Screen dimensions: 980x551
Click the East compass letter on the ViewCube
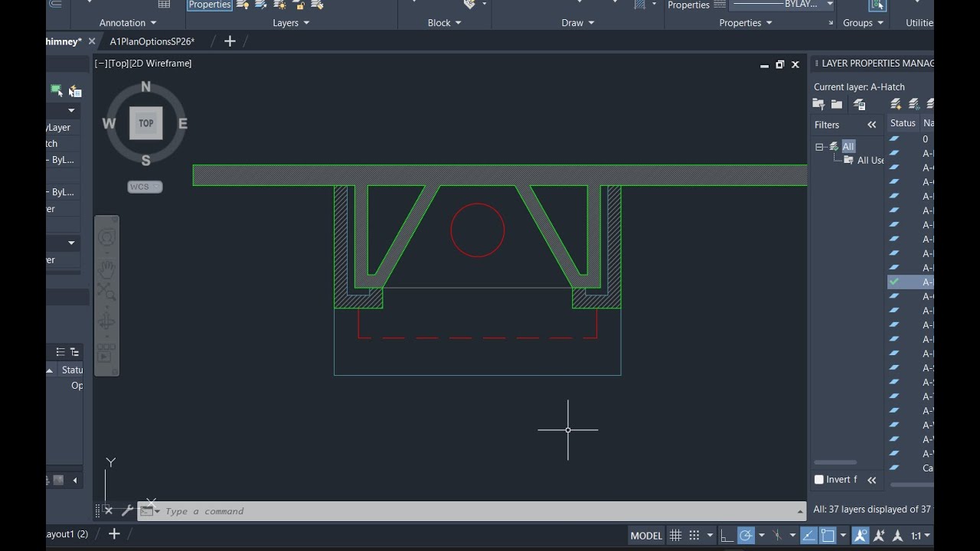click(183, 123)
